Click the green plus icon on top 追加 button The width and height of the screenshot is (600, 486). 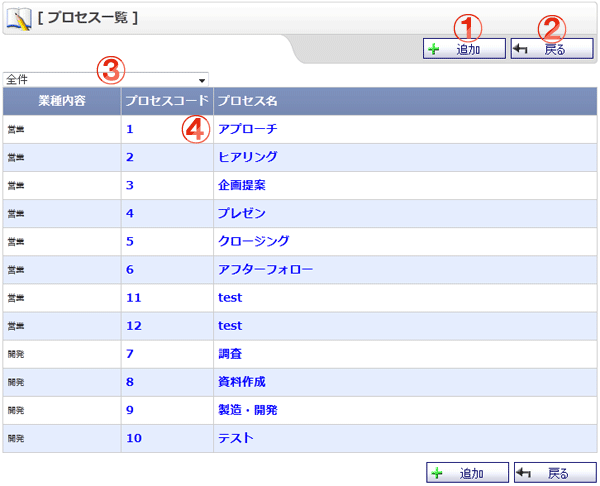[434, 49]
